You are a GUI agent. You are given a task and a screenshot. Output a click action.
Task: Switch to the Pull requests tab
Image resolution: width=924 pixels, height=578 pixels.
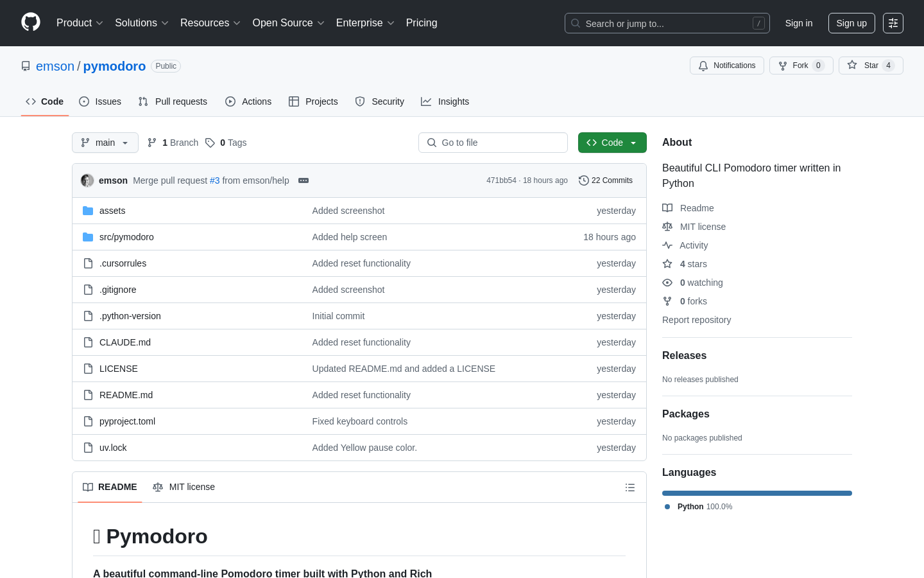(x=173, y=101)
